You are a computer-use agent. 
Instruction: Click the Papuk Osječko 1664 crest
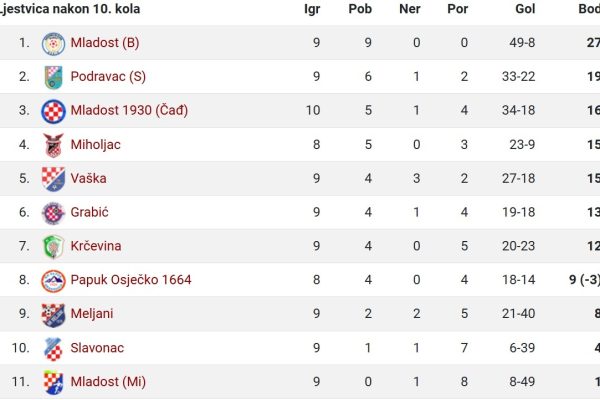pyautogui.click(x=53, y=281)
